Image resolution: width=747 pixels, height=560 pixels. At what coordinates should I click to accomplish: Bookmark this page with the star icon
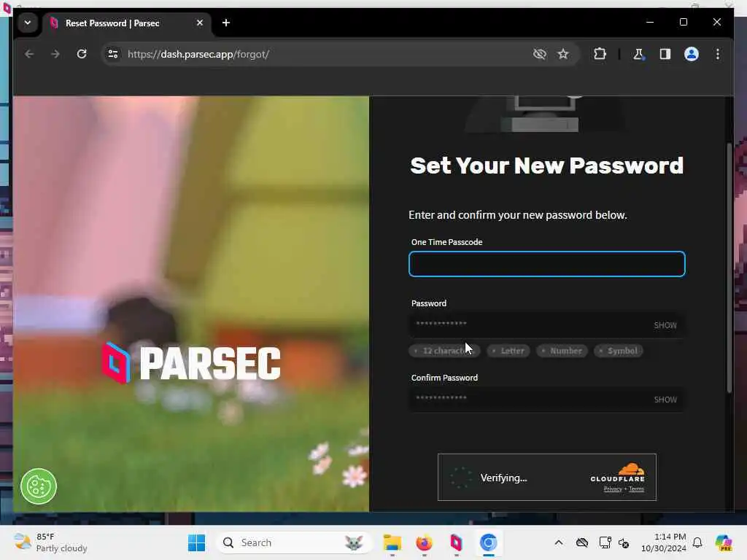click(563, 54)
